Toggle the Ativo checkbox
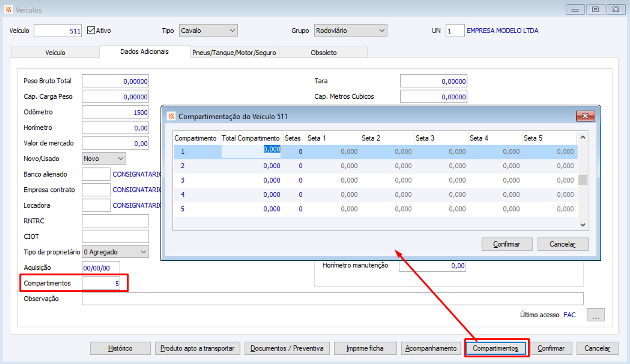Screen dimensions: 630x364 click(x=91, y=31)
